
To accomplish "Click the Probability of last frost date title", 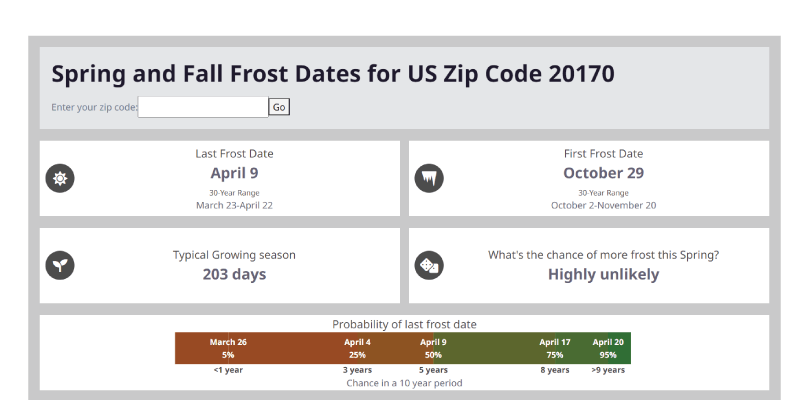I will pyautogui.click(x=404, y=324).
